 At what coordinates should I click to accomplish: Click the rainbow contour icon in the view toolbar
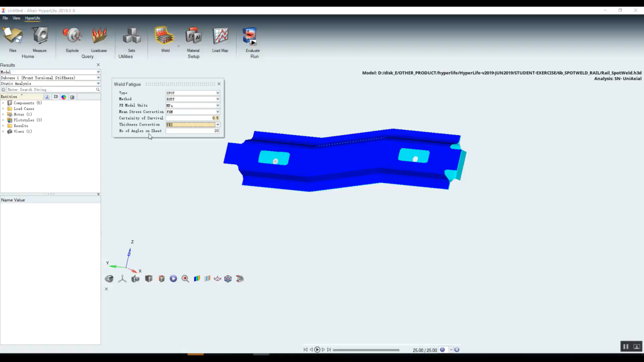tap(197, 279)
